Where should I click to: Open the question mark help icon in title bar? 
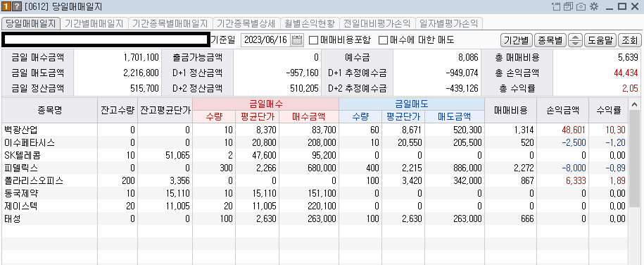click(x=17, y=6)
